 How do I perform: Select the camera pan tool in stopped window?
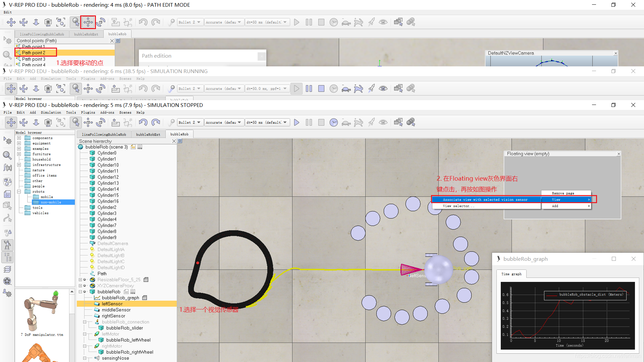click(x=11, y=122)
